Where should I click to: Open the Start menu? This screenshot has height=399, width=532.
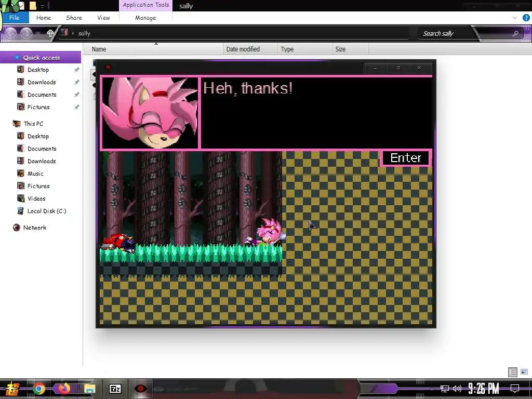(12, 389)
